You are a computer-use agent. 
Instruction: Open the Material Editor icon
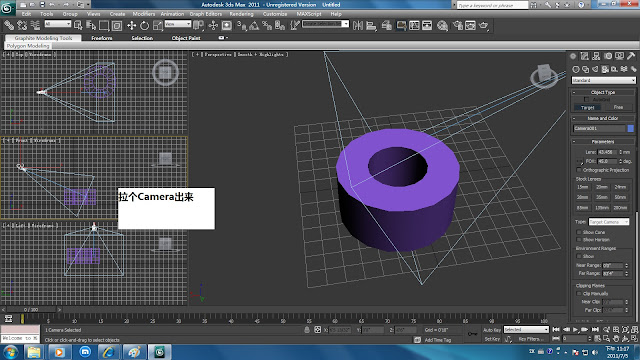(442, 26)
